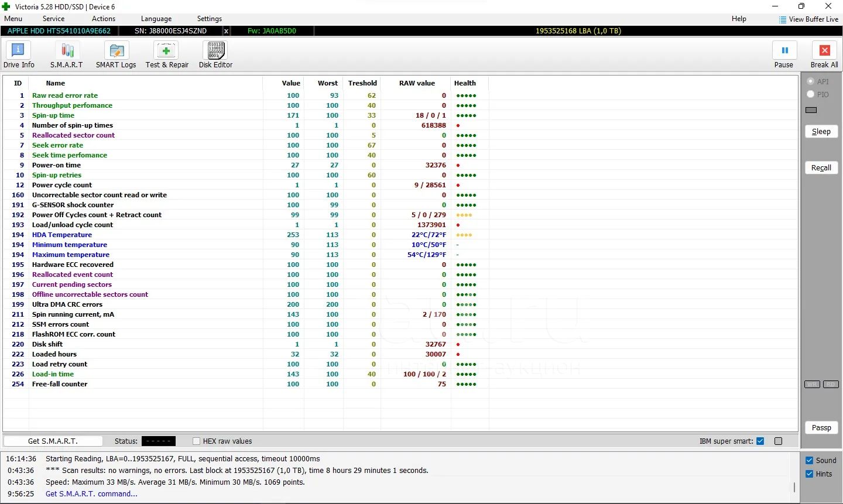Click the Passp button
The height and width of the screenshot is (504, 843).
tap(821, 428)
